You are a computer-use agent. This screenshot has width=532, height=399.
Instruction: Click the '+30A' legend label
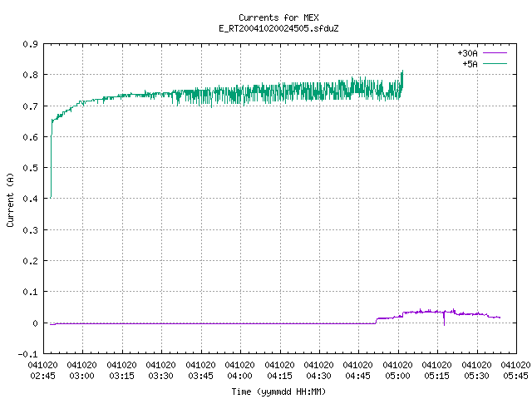tap(467, 53)
